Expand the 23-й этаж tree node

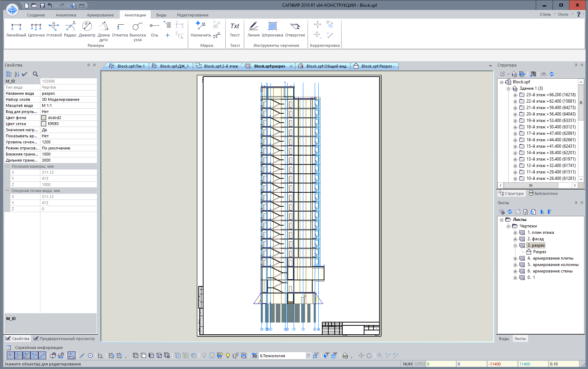(515, 95)
